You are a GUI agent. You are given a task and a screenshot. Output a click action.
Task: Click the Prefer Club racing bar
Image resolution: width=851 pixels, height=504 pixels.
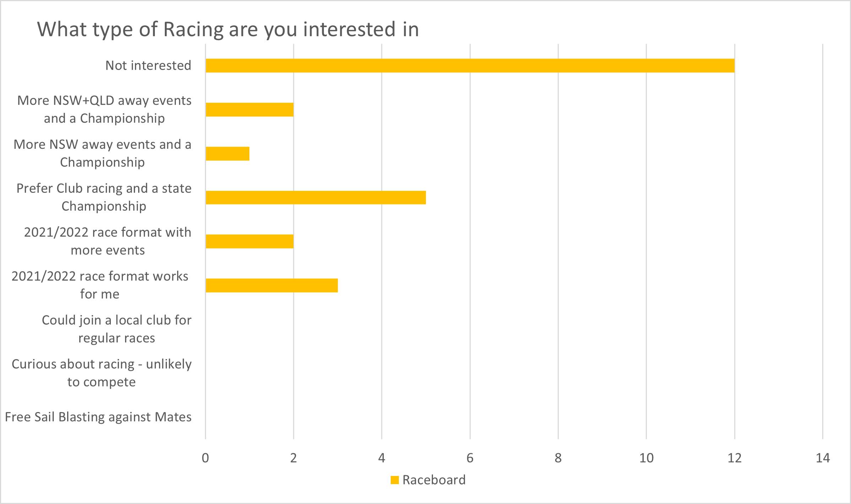(315, 197)
